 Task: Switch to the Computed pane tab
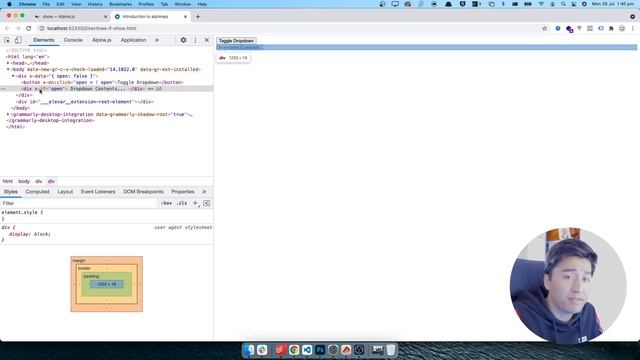38,191
